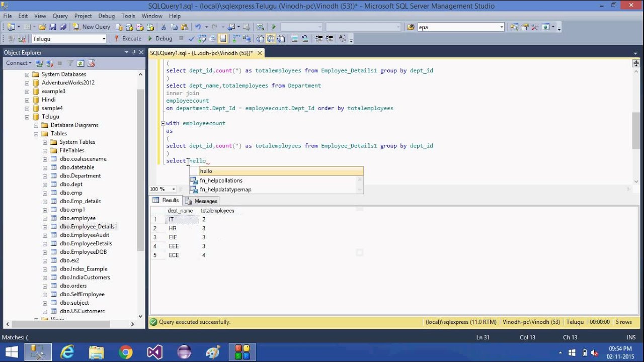Toggle Include Actual Execution Plan icon
The image size is (644, 362).
point(236,39)
